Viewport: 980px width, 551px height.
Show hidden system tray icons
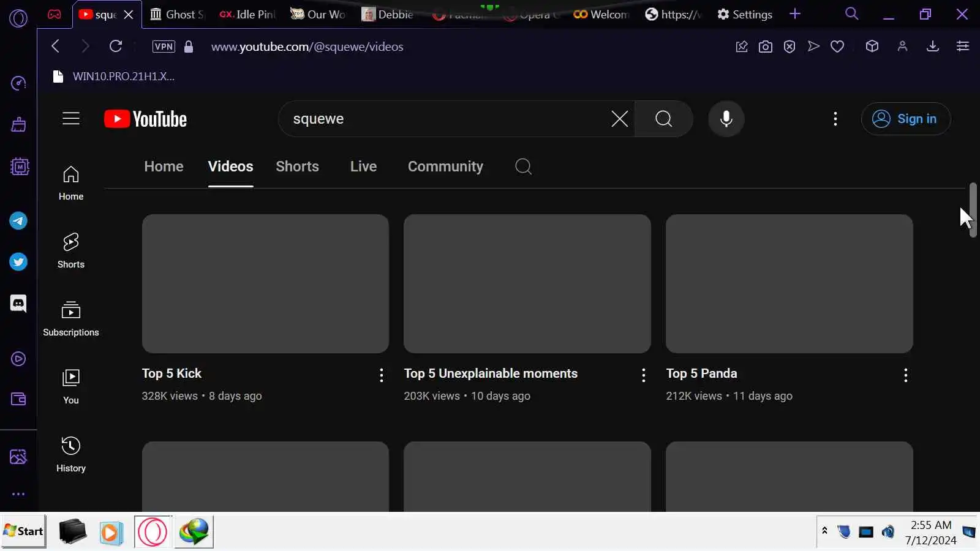tap(825, 531)
